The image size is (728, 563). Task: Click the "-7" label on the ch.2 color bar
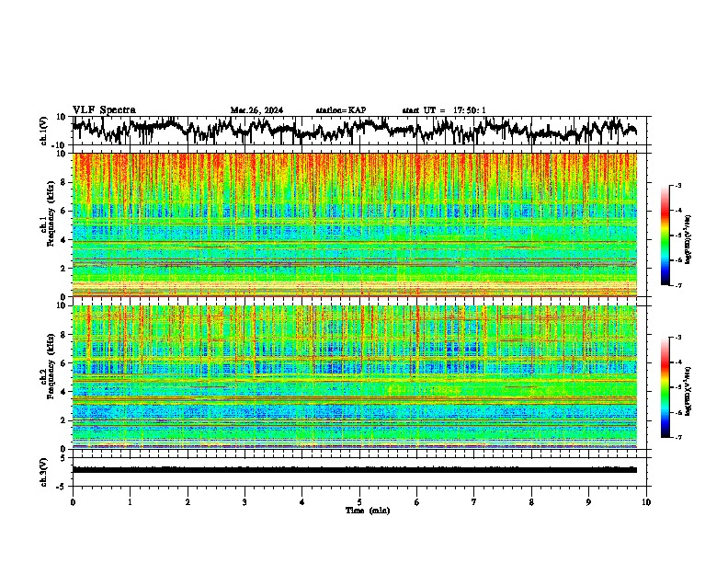pyautogui.click(x=677, y=438)
